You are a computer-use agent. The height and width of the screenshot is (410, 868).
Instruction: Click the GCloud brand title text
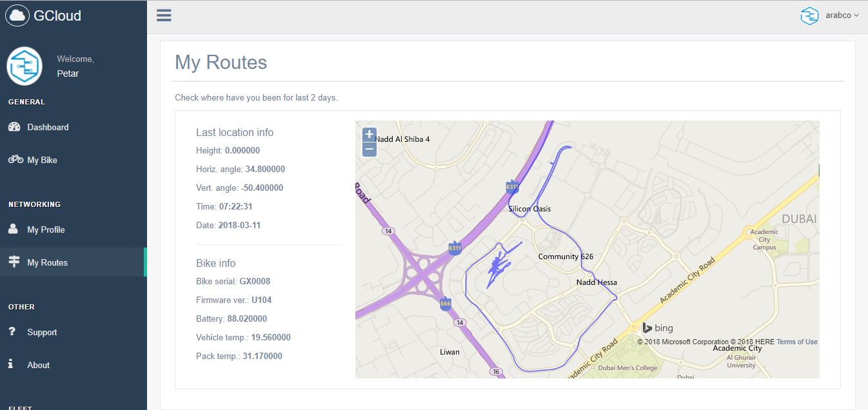(57, 16)
